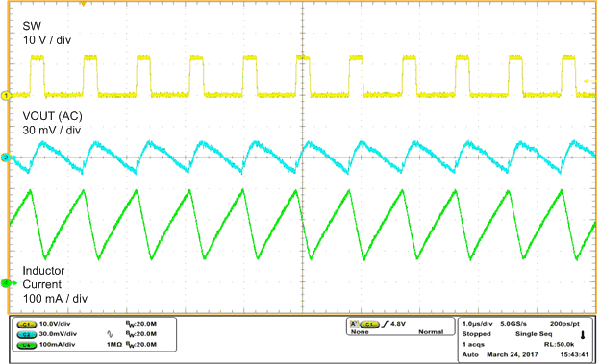601x364 pixels.
Task: Click the 'March 24, 2017' date
Action: 513,354
